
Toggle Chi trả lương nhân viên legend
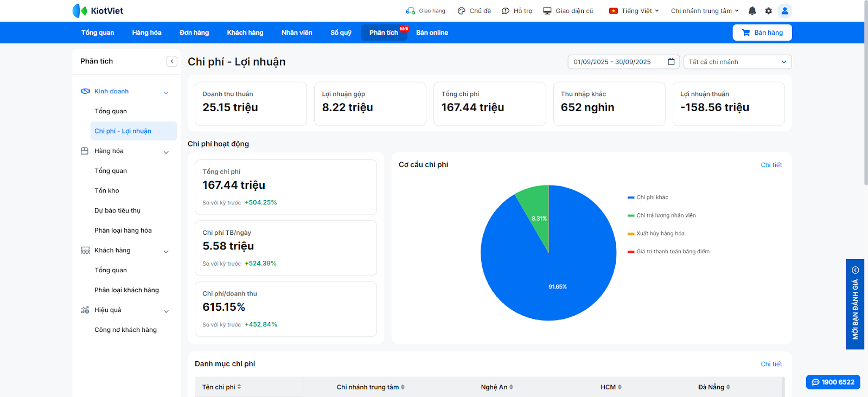click(666, 215)
